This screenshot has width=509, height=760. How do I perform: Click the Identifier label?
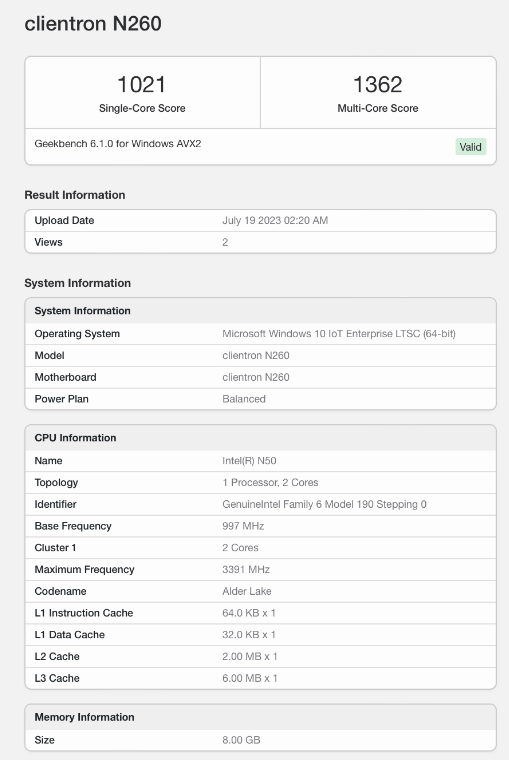(55, 504)
